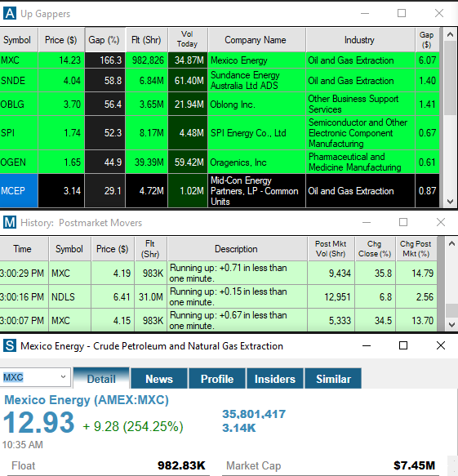Click the Mexico Energy window 'S' icon
Image resolution: width=458 pixels, height=476 pixels.
tap(10, 345)
